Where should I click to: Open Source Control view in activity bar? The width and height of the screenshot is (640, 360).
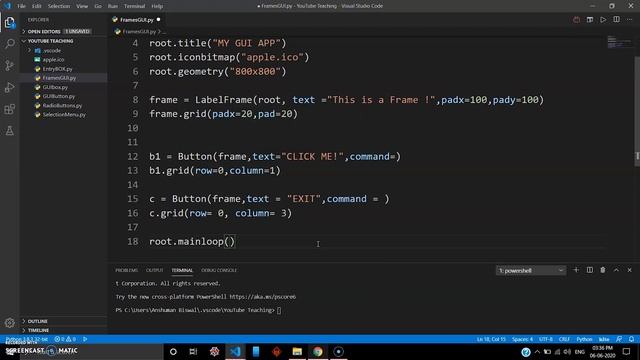9,65
